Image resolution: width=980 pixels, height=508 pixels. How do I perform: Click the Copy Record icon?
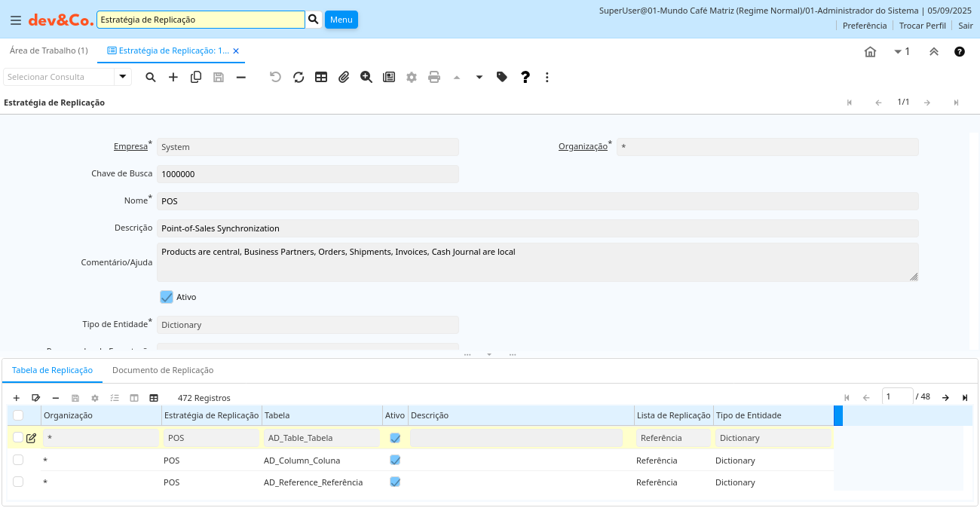(x=196, y=77)
